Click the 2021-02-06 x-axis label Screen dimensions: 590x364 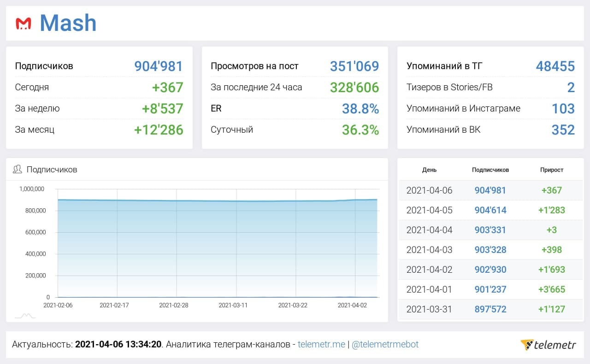tap(58, 305)
